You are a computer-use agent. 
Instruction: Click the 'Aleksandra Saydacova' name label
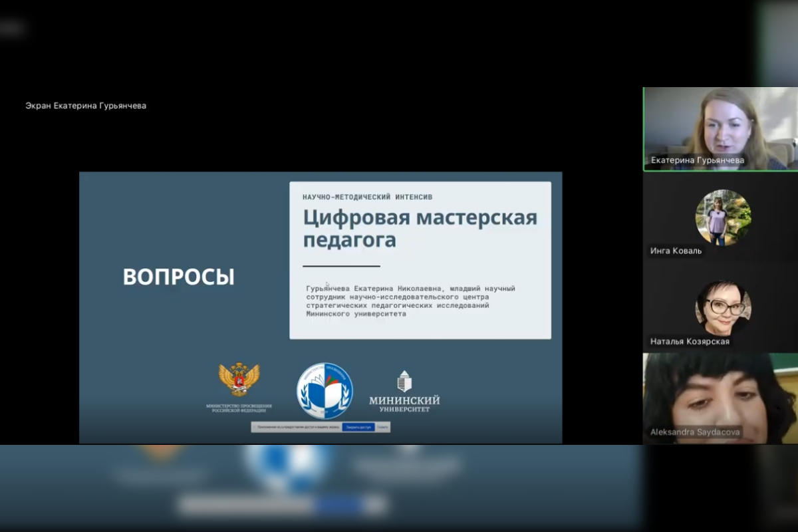(x=695, y=432)
